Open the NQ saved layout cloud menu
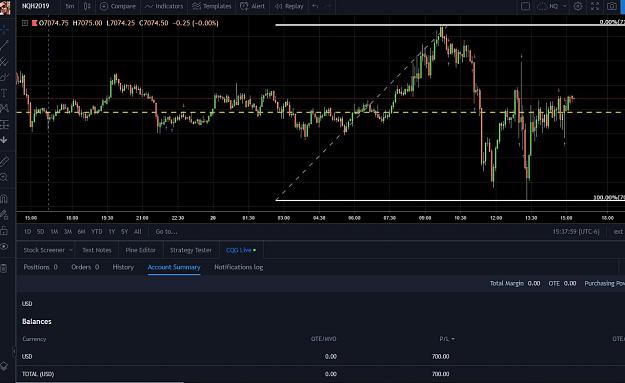Viewport: 625px width, 383px height. [552, 6]
